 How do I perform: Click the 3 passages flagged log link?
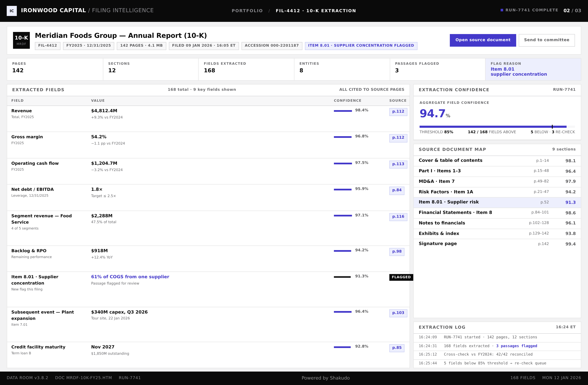[517, 346]
